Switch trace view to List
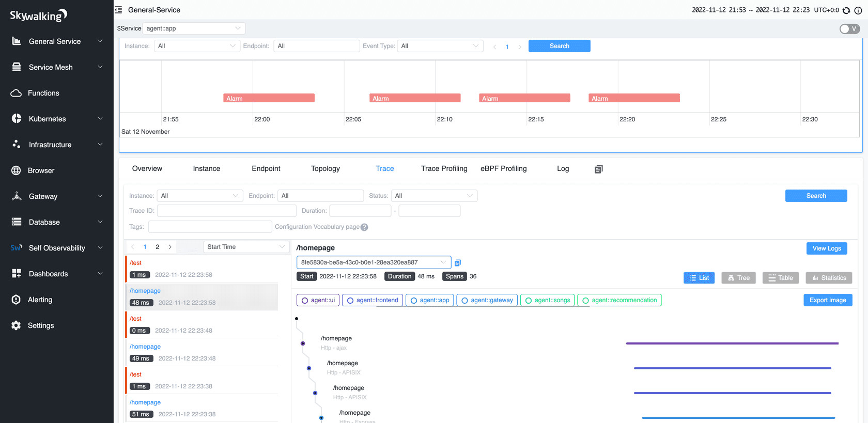 700,278
